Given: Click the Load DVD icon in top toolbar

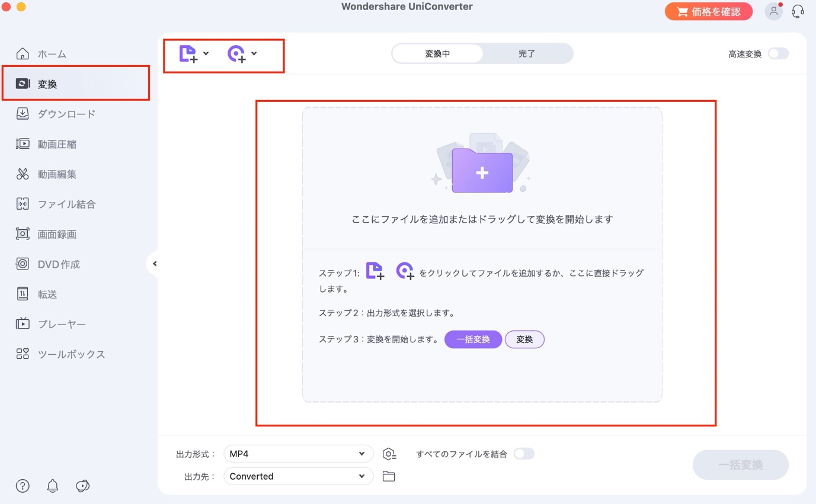Looking at the screenshot, I should point(236,54).
